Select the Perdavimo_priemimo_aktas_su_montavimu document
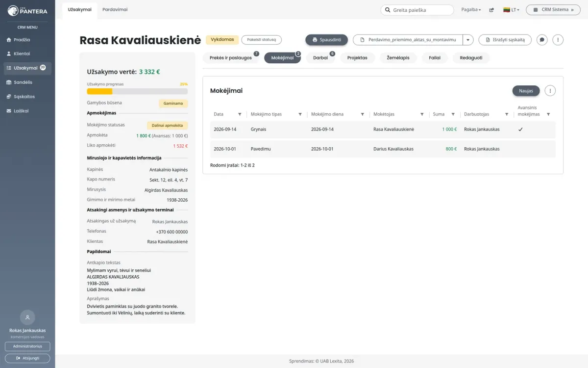This screenshot has height=368, width=588. (408, 40)
